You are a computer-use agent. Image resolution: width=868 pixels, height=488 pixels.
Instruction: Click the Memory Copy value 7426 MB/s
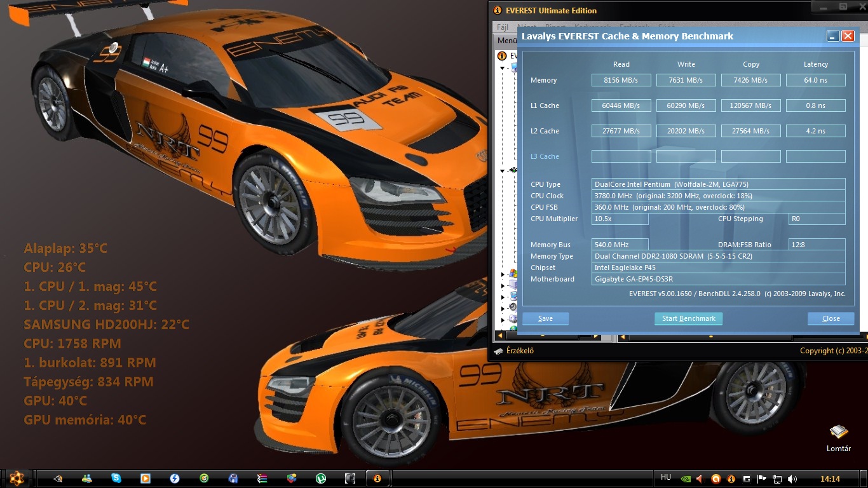pyautogui.click(x=751, y=80)
